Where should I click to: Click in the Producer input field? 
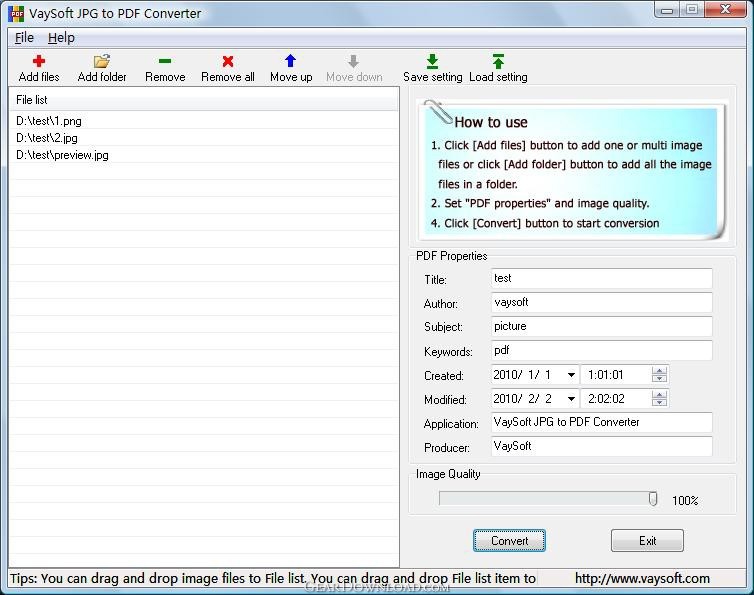(x=602, y=446)
